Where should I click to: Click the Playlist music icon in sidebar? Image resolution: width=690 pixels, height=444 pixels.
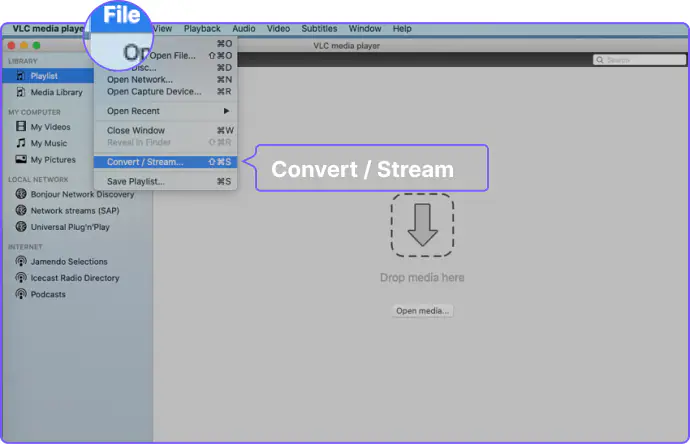tap(21, 76)
